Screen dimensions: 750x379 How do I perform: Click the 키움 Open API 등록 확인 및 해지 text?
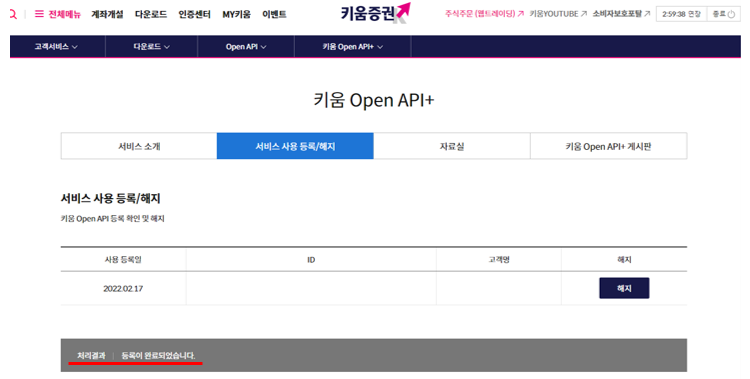(x=112, y=218)
